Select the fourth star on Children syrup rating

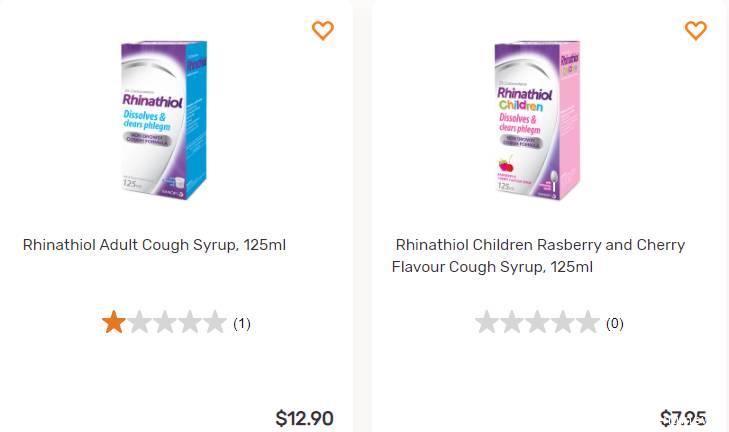tap(562, 322)
